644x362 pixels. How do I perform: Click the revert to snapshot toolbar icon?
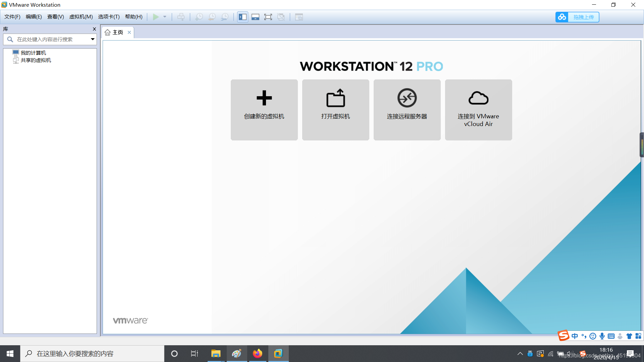click(x=212, y=17)
